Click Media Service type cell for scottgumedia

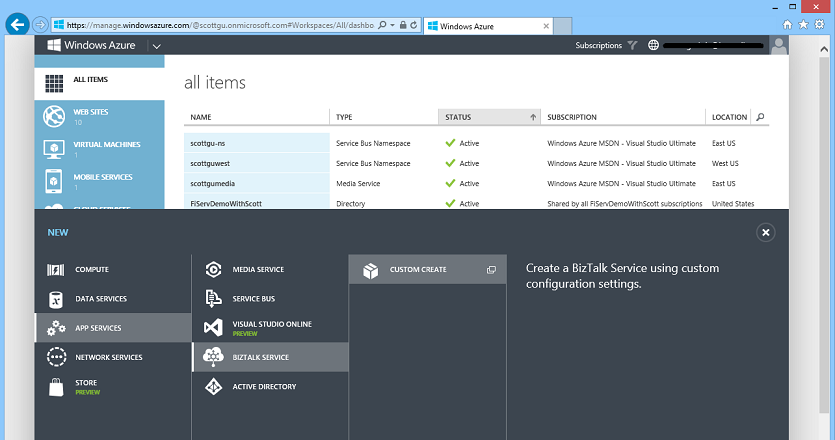pos(358,183)
